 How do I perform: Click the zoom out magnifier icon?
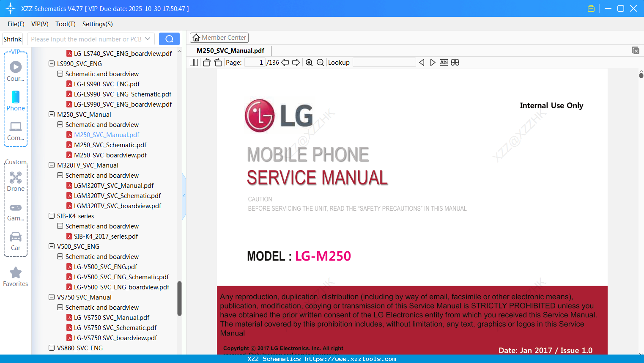(x=320, y=62)
